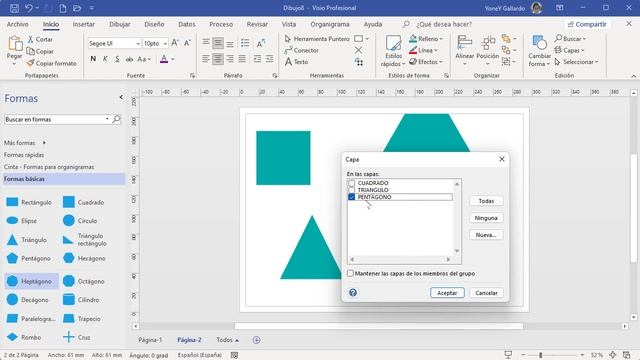The image size is (640, 360).
Task: Select the Elipse shape
Action: tap(22, 220)
